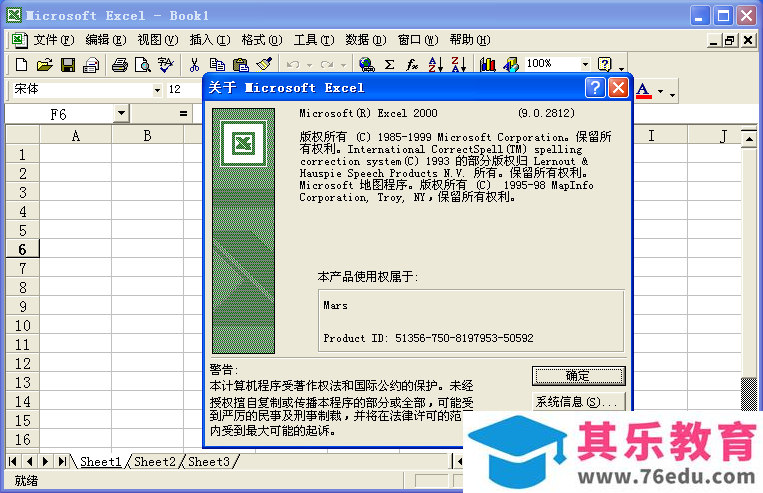The width and height of the screenshot is (763, 493).
Task: Click the Redo arrow icon
Action: 327,64
